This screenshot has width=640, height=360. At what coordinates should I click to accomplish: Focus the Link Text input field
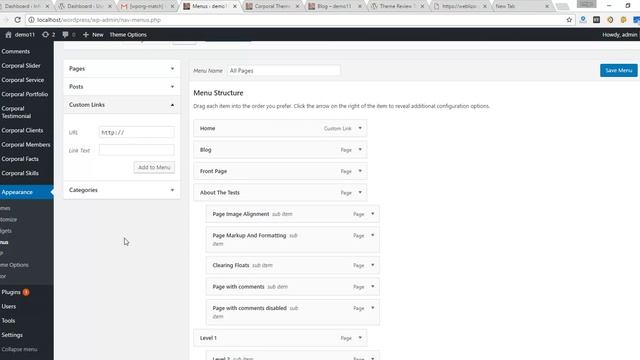[136, 150]
